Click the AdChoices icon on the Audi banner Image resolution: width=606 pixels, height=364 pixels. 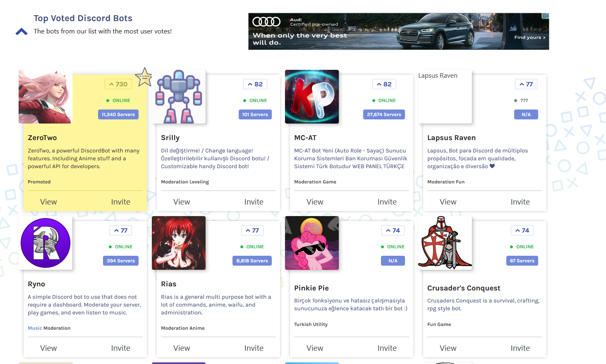[x=546, y=16]
